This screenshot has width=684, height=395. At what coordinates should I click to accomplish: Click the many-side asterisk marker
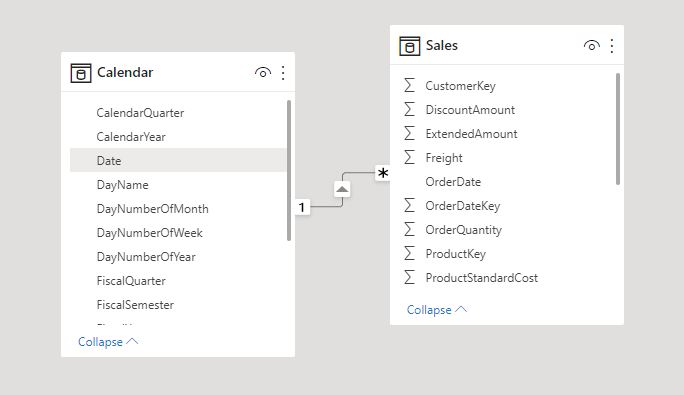[x=383, y=173]
